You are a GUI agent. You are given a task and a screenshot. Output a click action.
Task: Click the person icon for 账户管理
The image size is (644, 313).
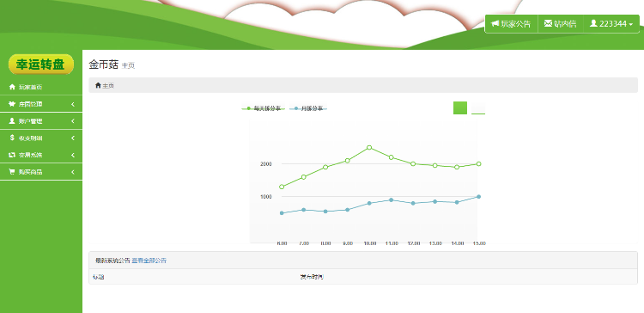[12, 121]
